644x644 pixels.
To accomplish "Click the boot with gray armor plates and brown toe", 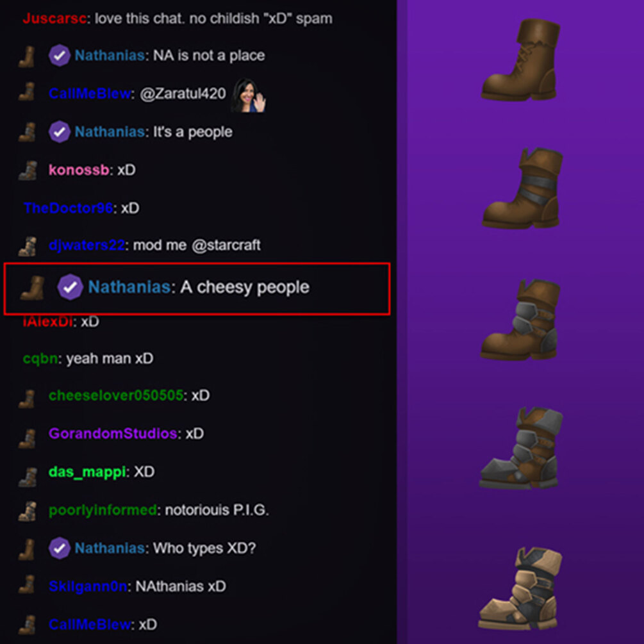I will coord(520,320).
